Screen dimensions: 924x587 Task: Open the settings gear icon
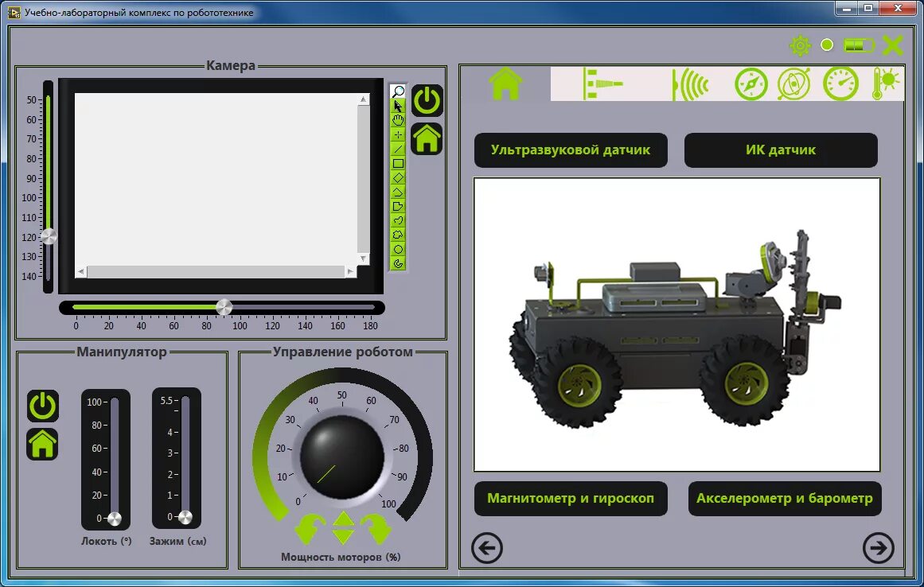tap(800, 45)
